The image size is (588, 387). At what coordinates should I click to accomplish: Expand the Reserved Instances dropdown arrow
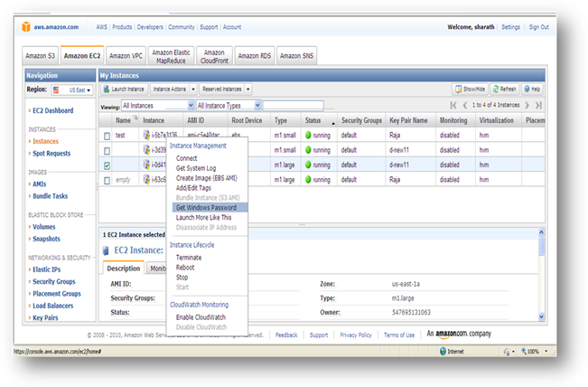247,90
